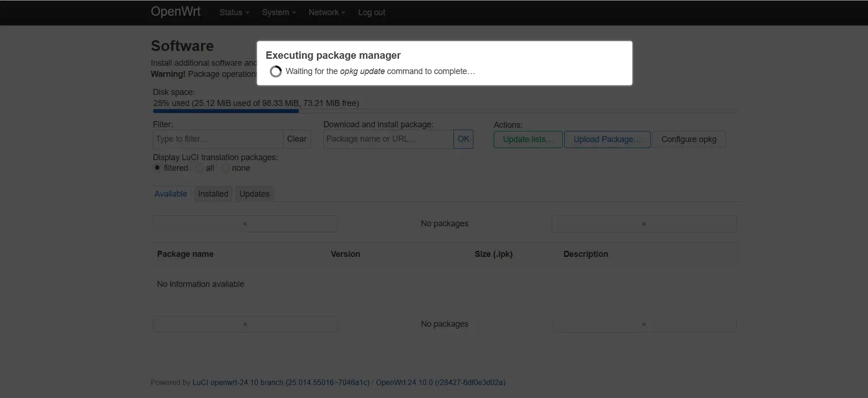Focus the 'Type to filter' input field
The height and width of the screenshot is (398, 868).
point(218,139)
